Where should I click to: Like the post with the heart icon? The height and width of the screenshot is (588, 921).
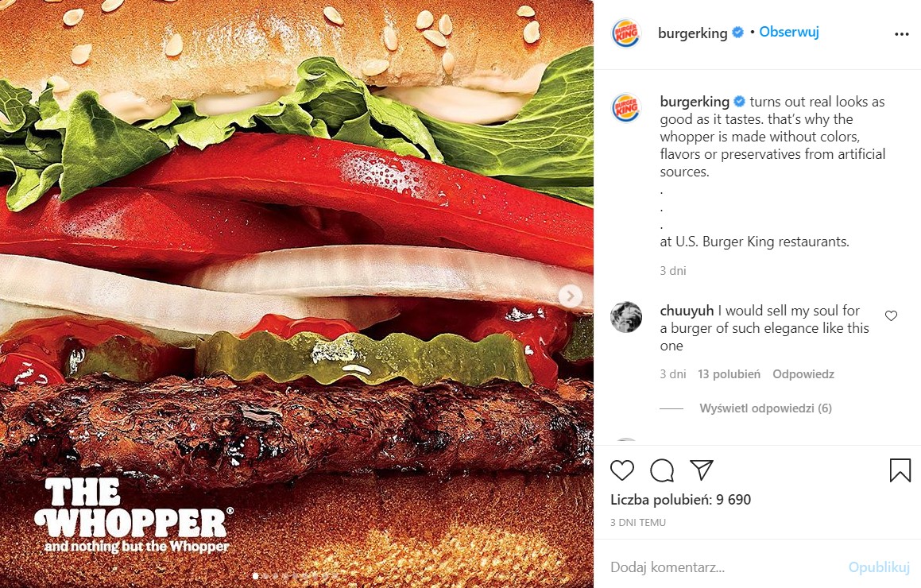622,470
